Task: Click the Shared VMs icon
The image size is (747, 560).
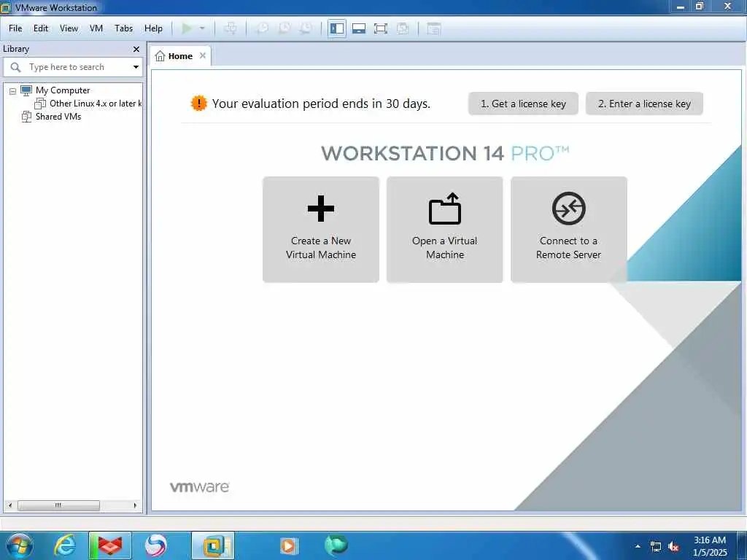Action: (26, 117)
